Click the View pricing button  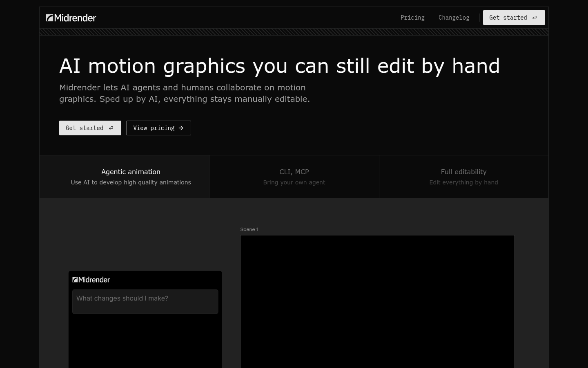[x=158, y=128]
